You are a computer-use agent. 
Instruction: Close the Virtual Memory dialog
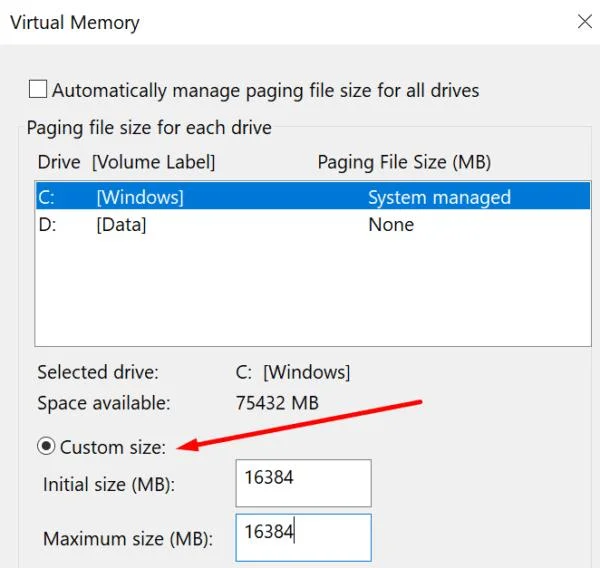(585, 22)
